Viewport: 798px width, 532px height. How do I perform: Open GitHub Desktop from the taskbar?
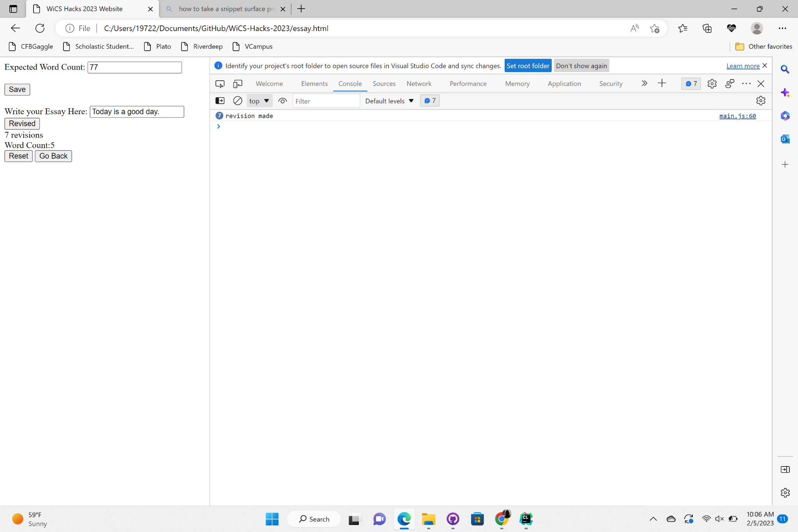453,519
